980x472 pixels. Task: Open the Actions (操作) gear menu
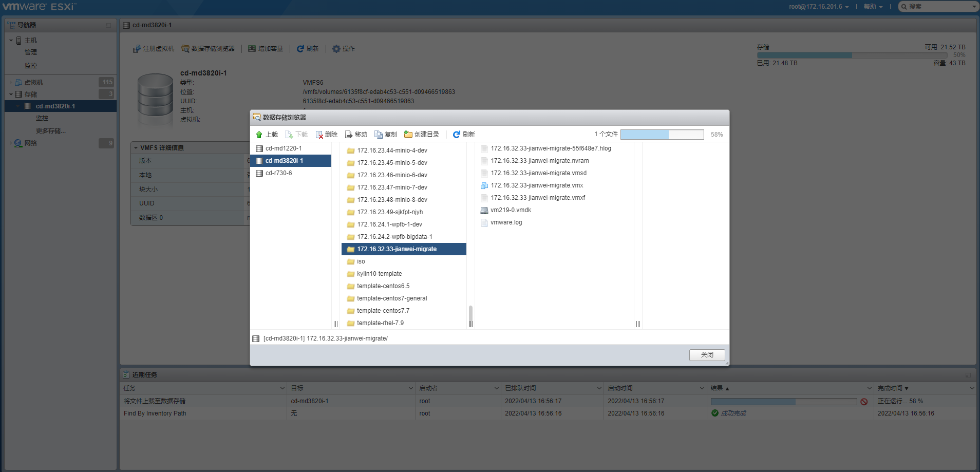click(x=343, y=49)
